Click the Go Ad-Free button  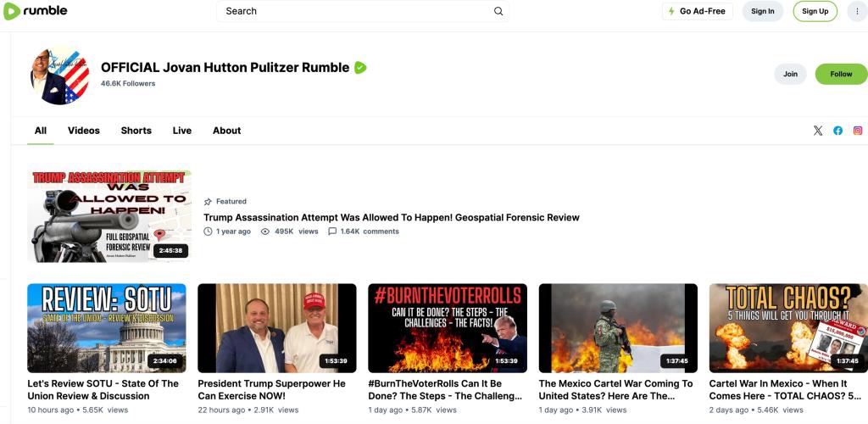698,11
